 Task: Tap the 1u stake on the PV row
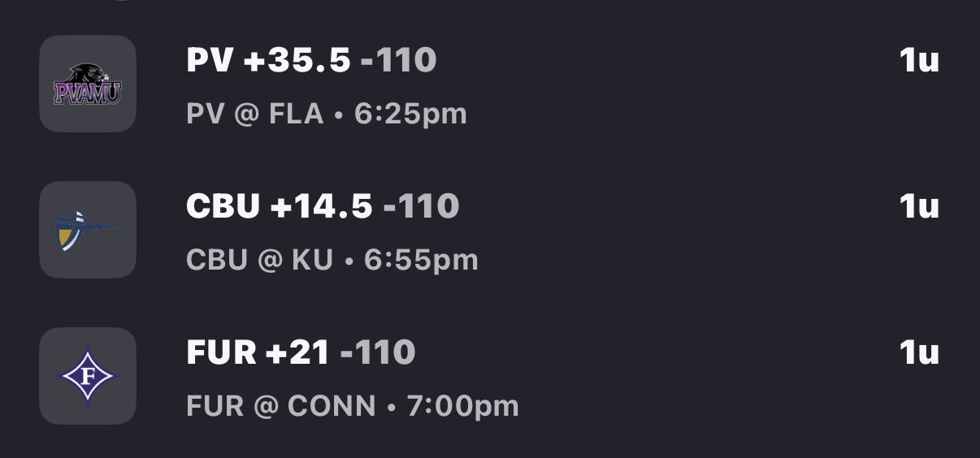point(919,61)
